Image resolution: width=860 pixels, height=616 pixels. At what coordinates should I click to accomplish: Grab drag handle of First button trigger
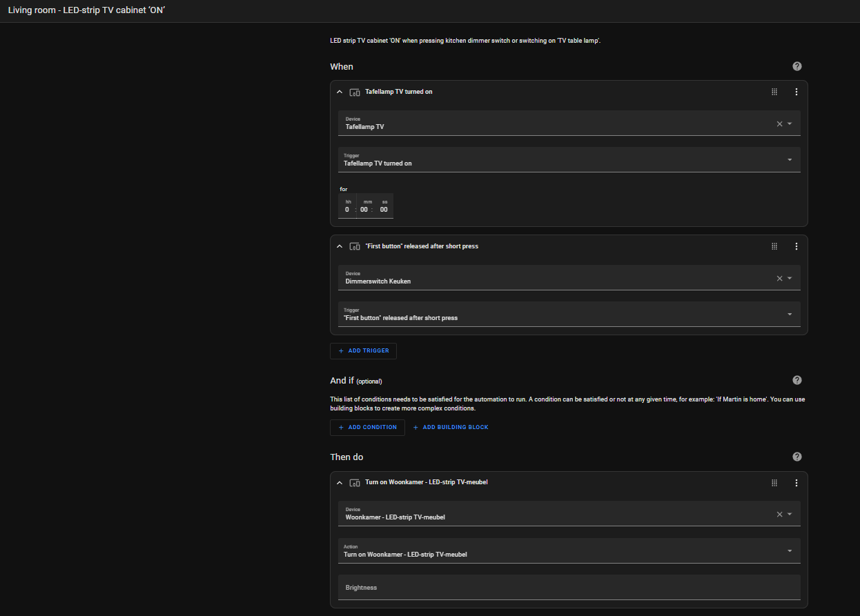774,246
